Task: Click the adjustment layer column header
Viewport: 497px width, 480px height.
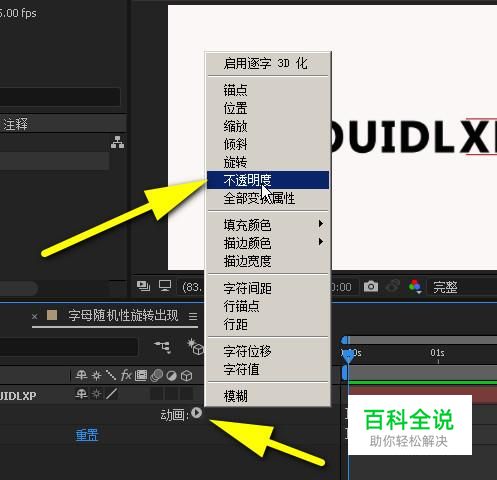Action: point(171,376)
